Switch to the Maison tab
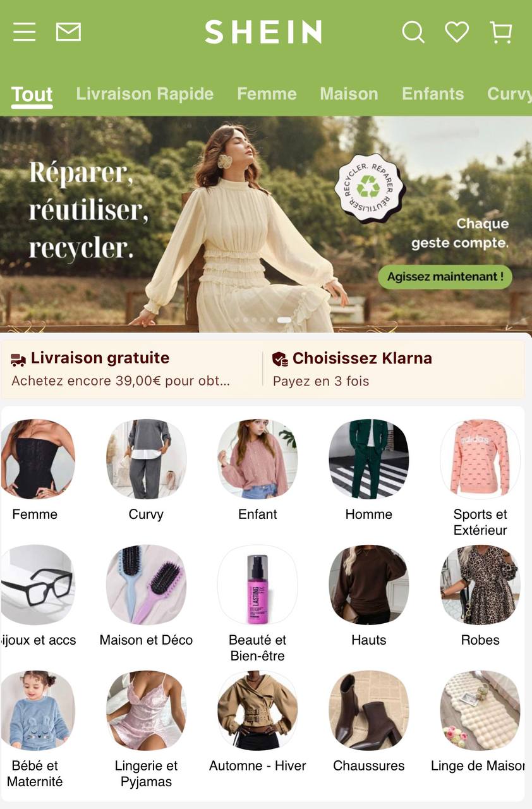 [349, 94]
